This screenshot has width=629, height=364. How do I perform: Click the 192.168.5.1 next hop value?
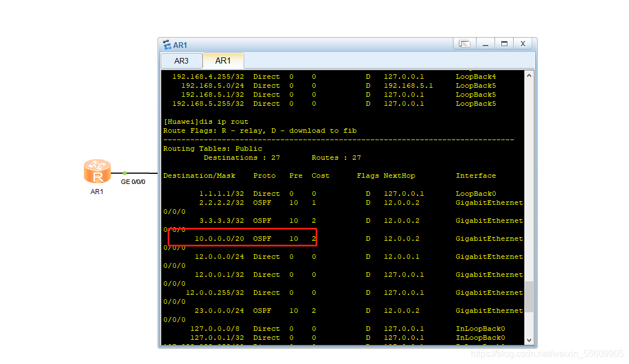click(x=408, y=86)
